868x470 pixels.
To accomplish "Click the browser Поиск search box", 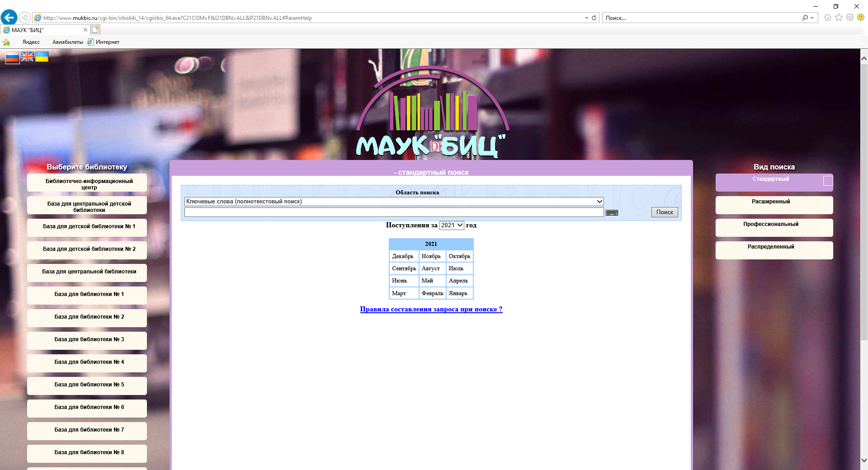I will (x=702, y=18).
